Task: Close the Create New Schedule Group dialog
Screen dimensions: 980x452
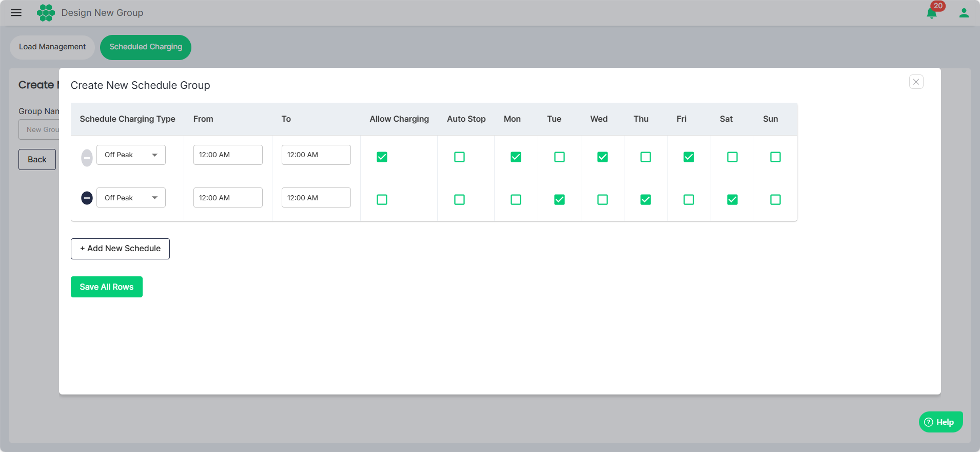Action: pyautogui.click(x=916, y=82)
